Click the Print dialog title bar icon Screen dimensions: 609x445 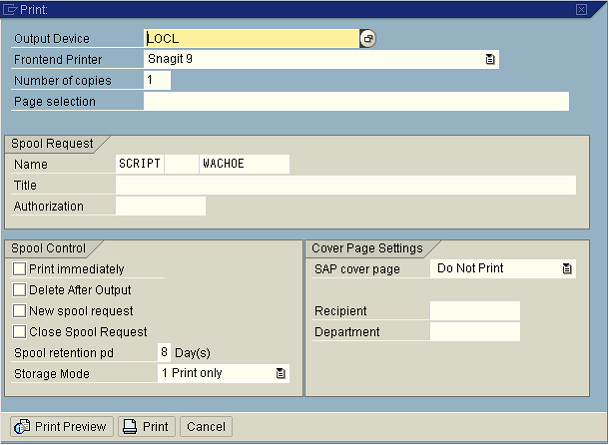pos(10,9)
